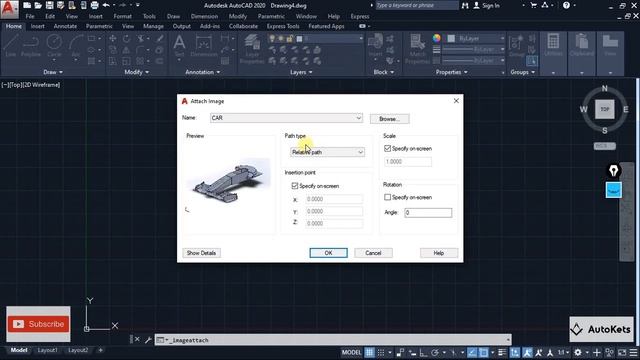640x360 pixels.
Task: Toggle grid display in status bar
Action: pos(369,352)
